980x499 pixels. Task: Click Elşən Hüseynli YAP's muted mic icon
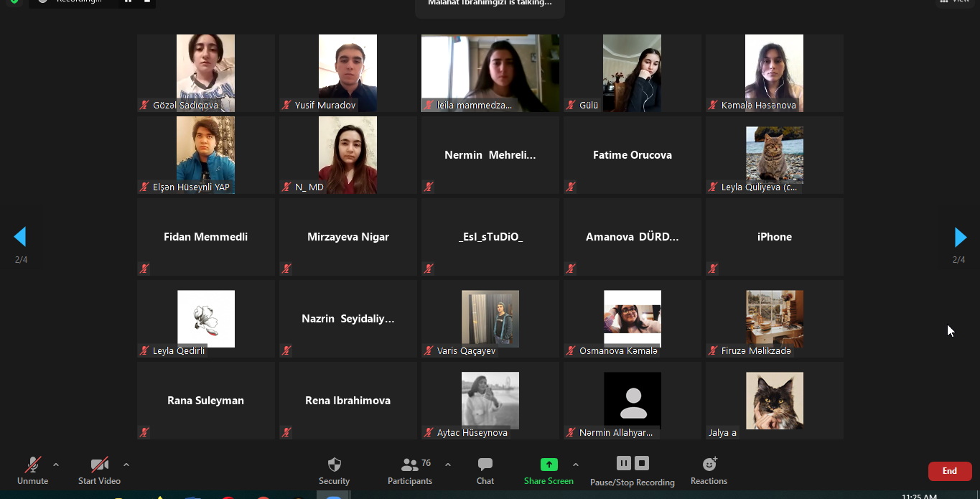pyautogui.click(x=144, y=187)
